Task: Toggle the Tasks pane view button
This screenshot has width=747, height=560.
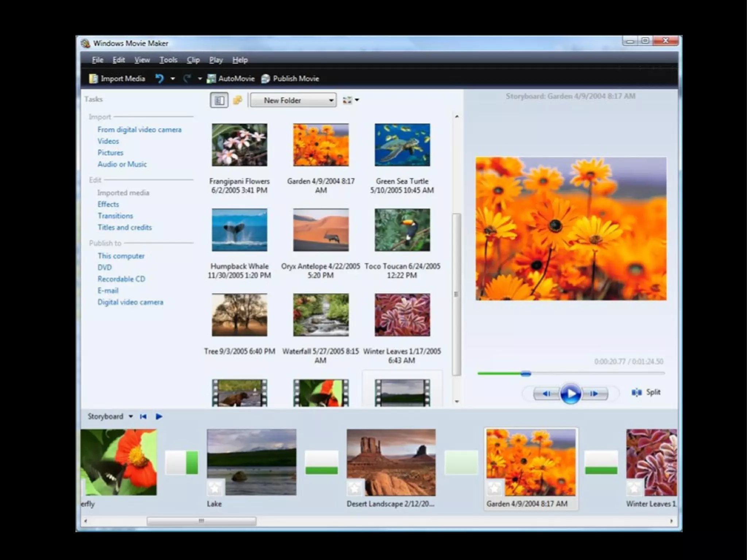Action: click(219, 100)
